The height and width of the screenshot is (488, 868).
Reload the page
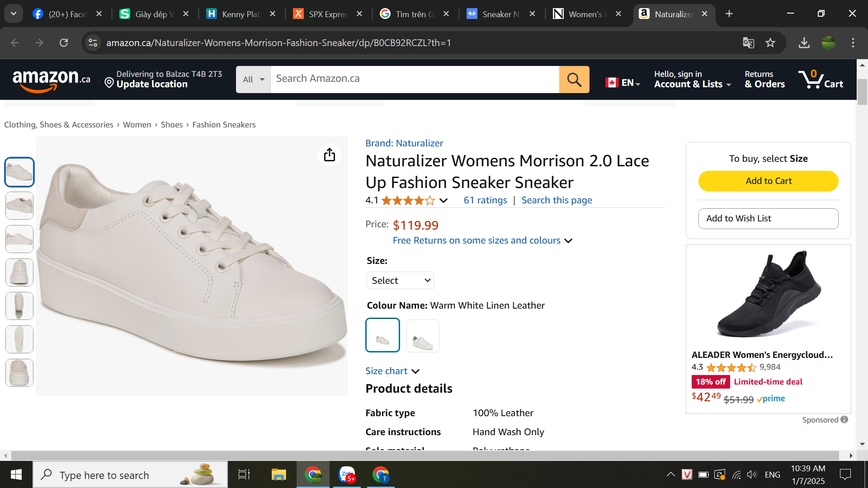[x=64, y=43]
